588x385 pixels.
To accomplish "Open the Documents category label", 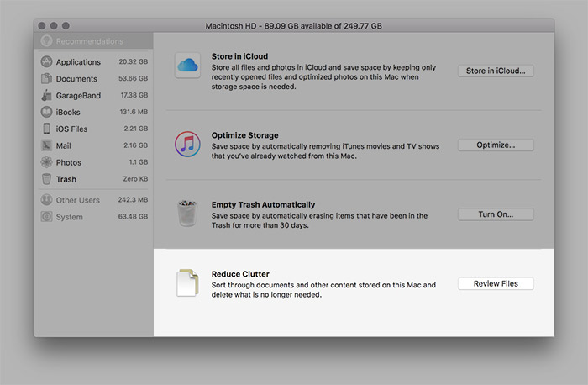I will [77, 79].
